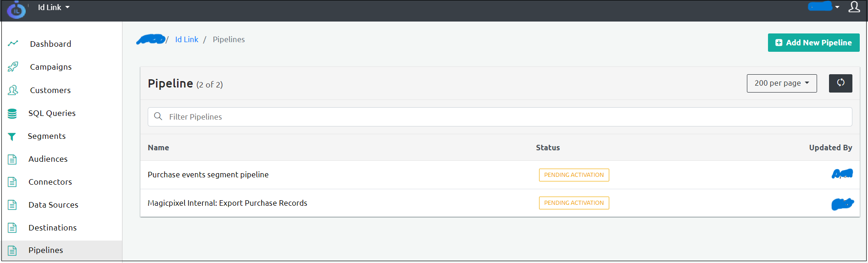
Task: Click the Dashboard chart icon
Action: click(13, 44)
